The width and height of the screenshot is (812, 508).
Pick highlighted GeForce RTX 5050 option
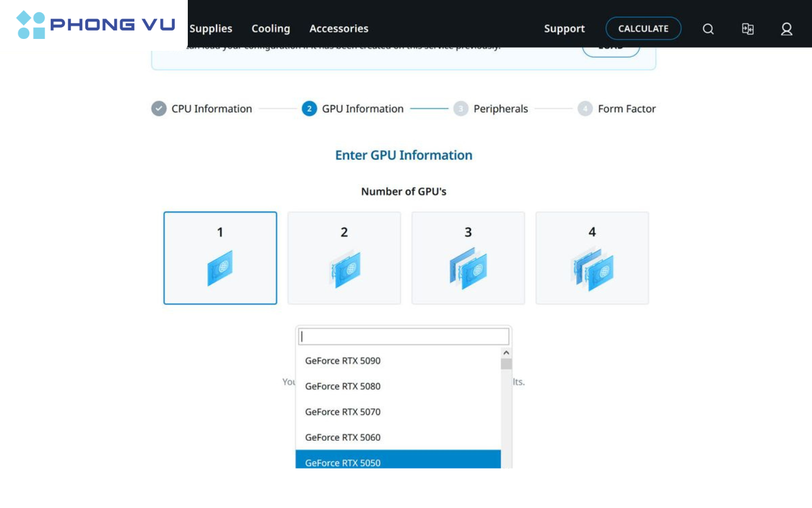(x=343, y=461)
